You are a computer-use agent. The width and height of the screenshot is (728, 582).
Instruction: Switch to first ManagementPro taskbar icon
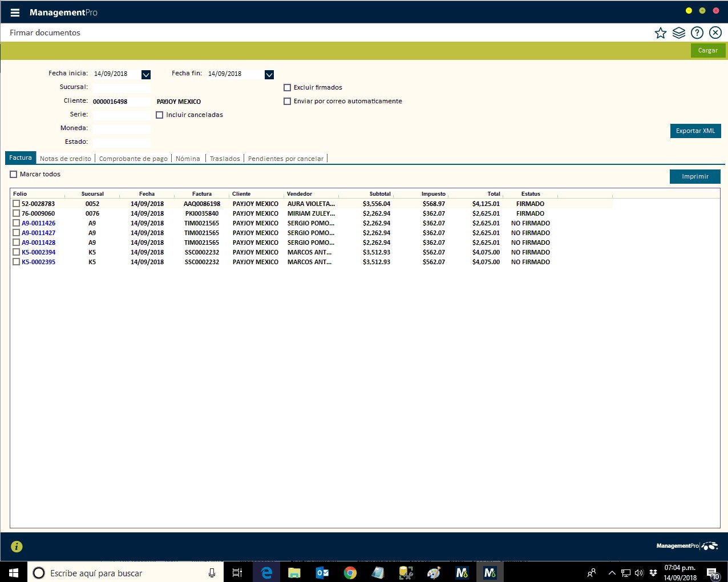[x=462, y=572]
